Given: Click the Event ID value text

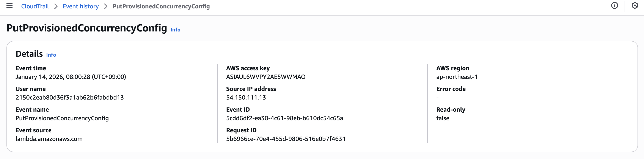Looking at the screenshot, I should coord(284,118).
